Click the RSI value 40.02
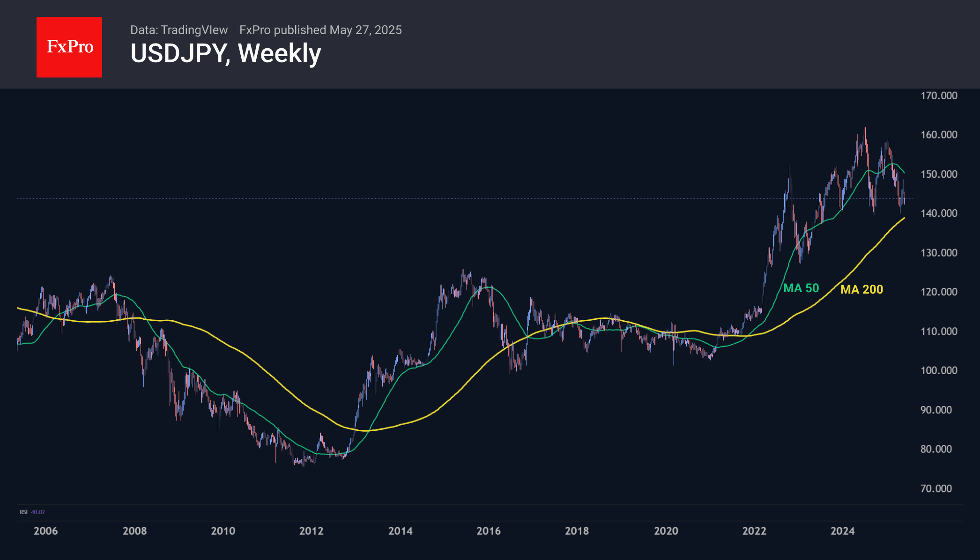Screen dimensions: 980x560 point(38,512)
